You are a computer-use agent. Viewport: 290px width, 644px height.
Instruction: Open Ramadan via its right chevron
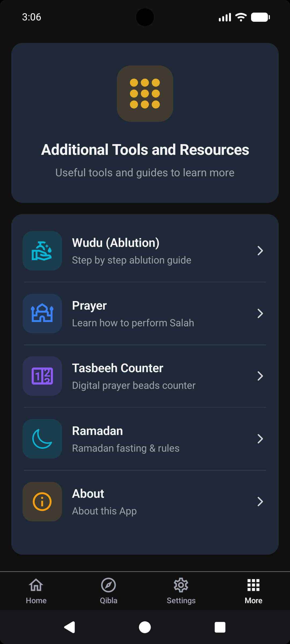click(x=260, y=439)
